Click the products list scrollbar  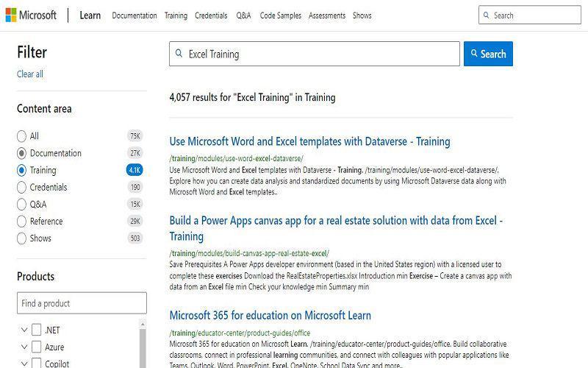coord(143,347)
